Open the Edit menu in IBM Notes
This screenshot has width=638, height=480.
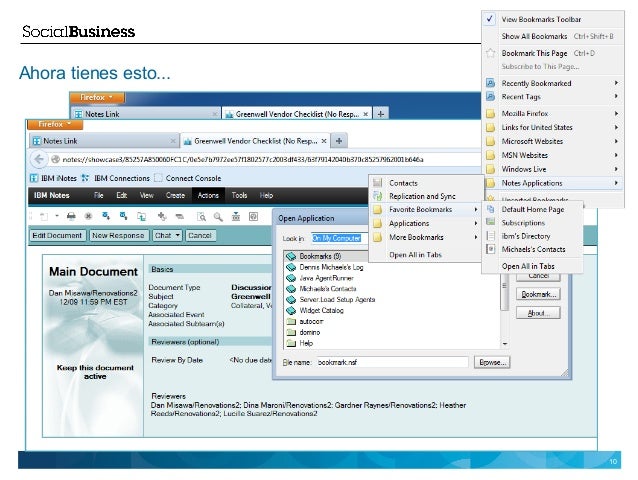(122, 195)
